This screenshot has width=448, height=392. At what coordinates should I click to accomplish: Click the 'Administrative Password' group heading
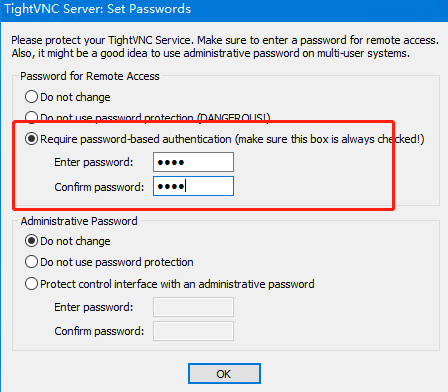(x=79, y=221)
